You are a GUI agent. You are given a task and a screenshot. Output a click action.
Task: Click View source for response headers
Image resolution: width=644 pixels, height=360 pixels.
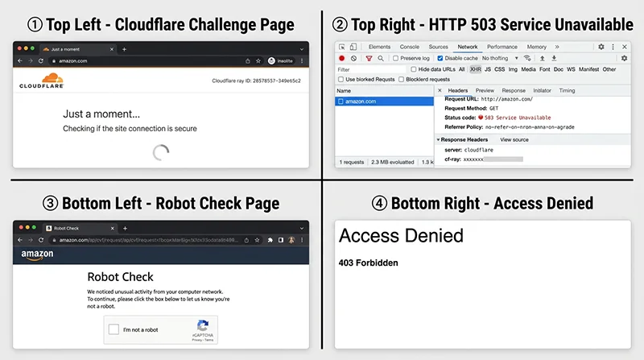[514, 139]
